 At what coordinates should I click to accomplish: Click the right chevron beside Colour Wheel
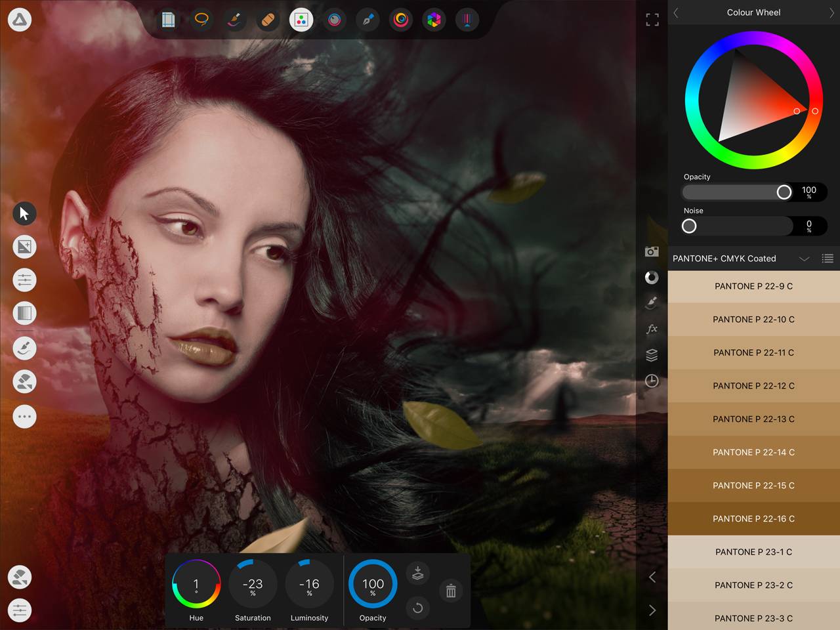(831, 12)
